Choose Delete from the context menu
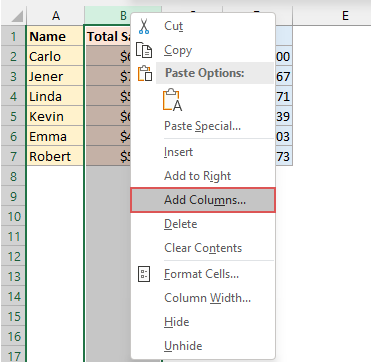Screen dimensions: 371x362 click(x=203, y=224)
